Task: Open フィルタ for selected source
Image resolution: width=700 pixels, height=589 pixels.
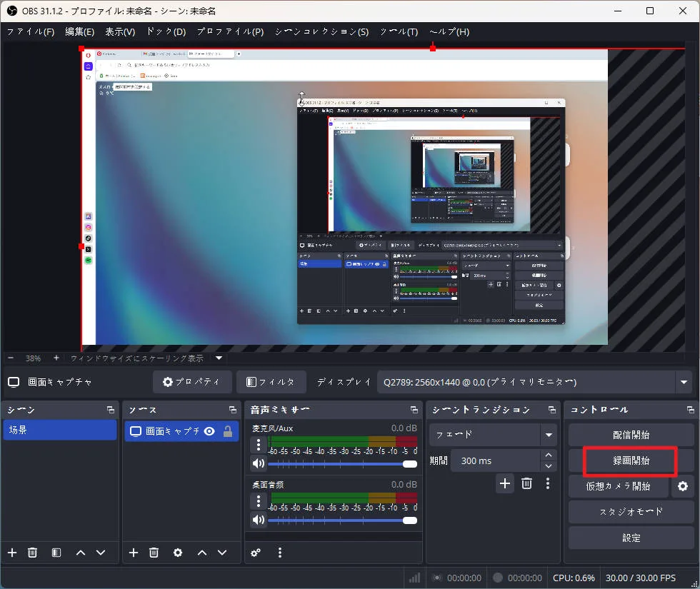Action: pyautogui.click(x=271, y=382)
